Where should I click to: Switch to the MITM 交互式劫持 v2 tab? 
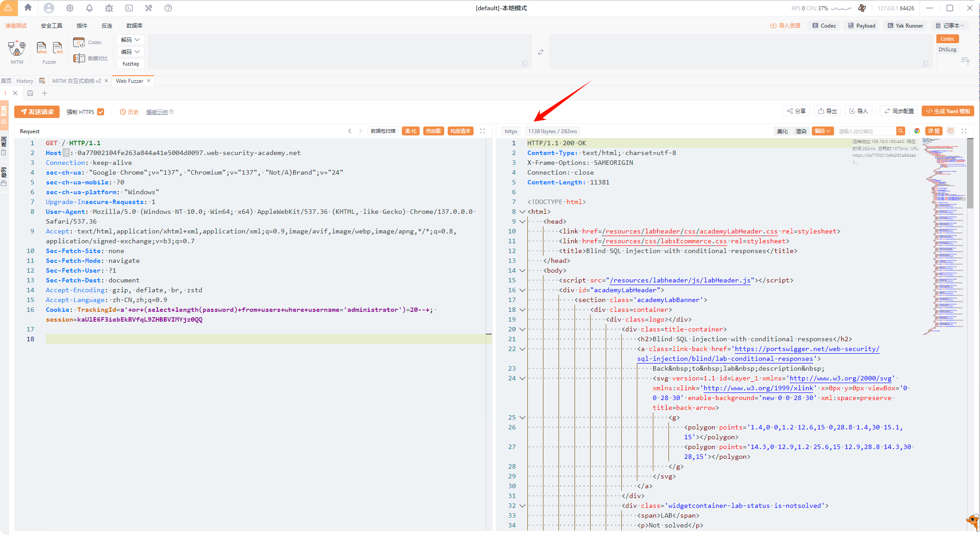tap(77, 81)
